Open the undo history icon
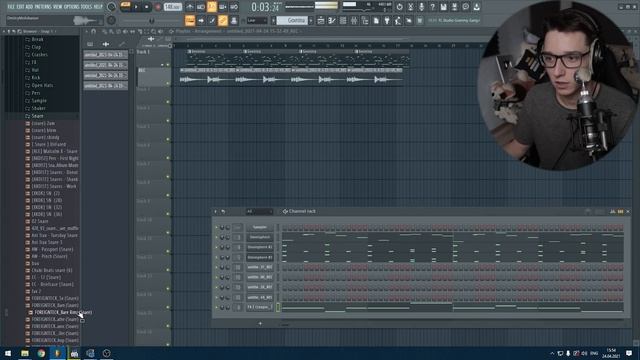Image resolution: width=640 pixels, height=360 pixels. 400,7
